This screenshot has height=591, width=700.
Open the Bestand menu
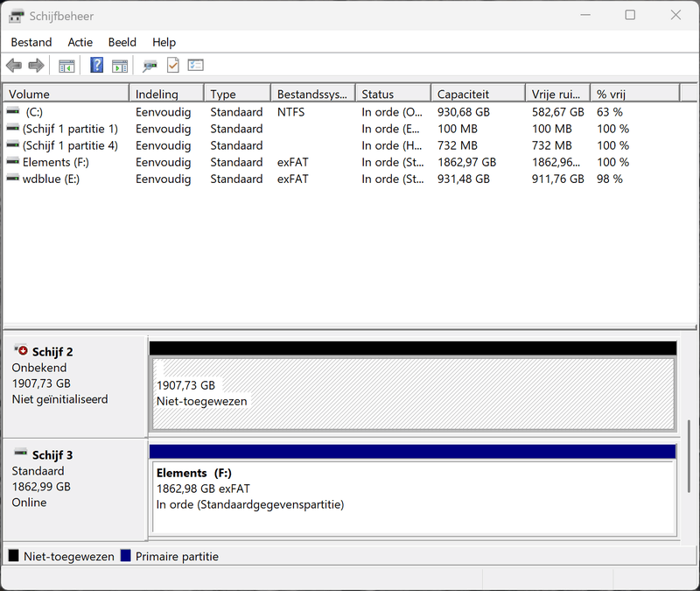[x=31, y=42]
